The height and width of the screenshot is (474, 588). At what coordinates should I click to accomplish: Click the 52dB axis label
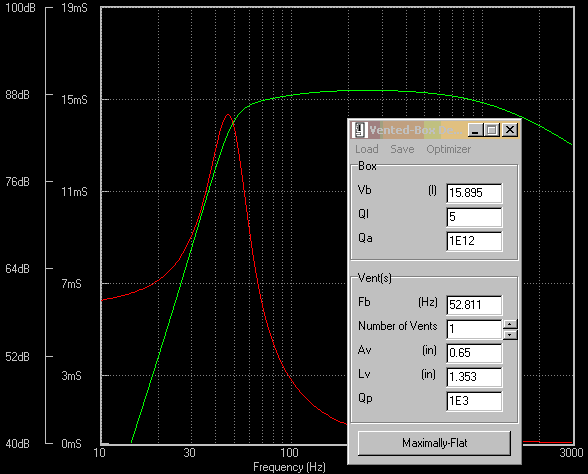tap(17, 357)
